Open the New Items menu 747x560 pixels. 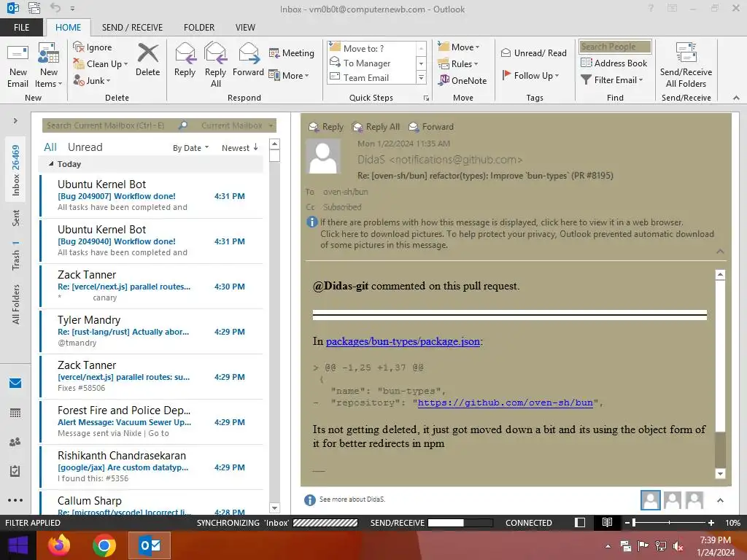coord(49,66)
